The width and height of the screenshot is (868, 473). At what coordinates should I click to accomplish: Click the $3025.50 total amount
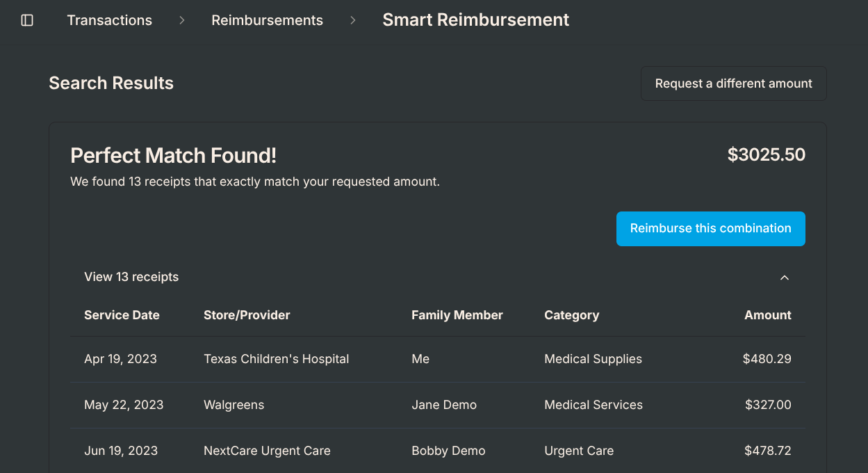[767, 154]
